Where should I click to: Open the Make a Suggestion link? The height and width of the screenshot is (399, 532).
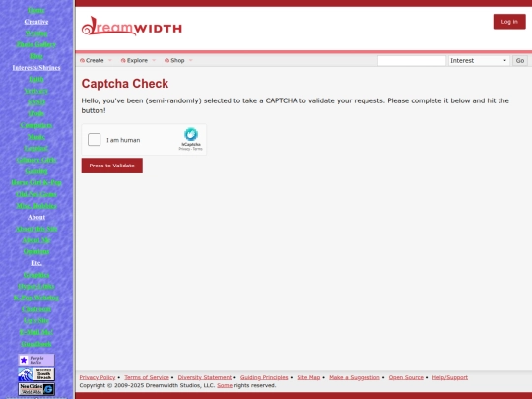tap(355, 377)
